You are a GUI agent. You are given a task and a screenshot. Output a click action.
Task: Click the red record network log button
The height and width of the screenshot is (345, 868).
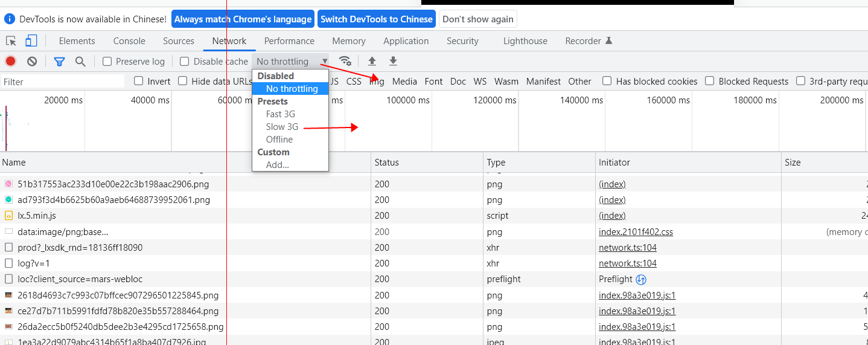point(11,61)
